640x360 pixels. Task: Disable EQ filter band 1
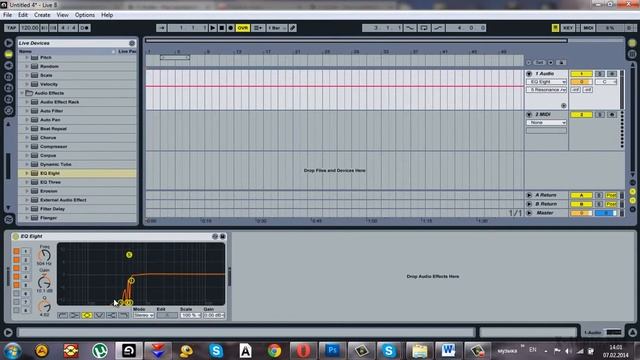click(16, 251)
